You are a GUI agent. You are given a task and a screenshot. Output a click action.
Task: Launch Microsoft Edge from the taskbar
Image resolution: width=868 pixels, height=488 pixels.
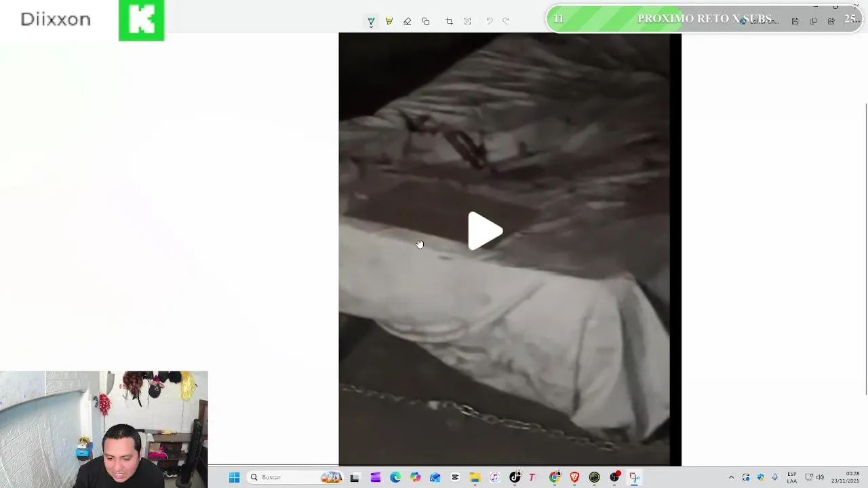tap(395, 477)
